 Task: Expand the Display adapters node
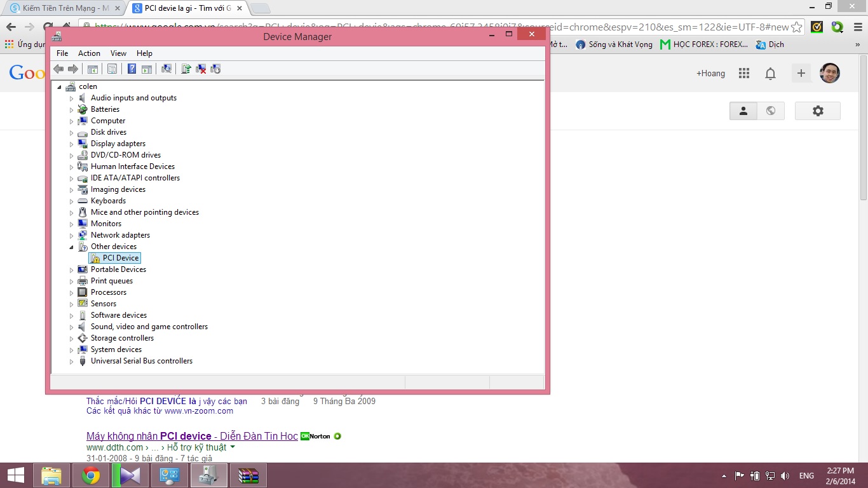click(x=72, y=144)
